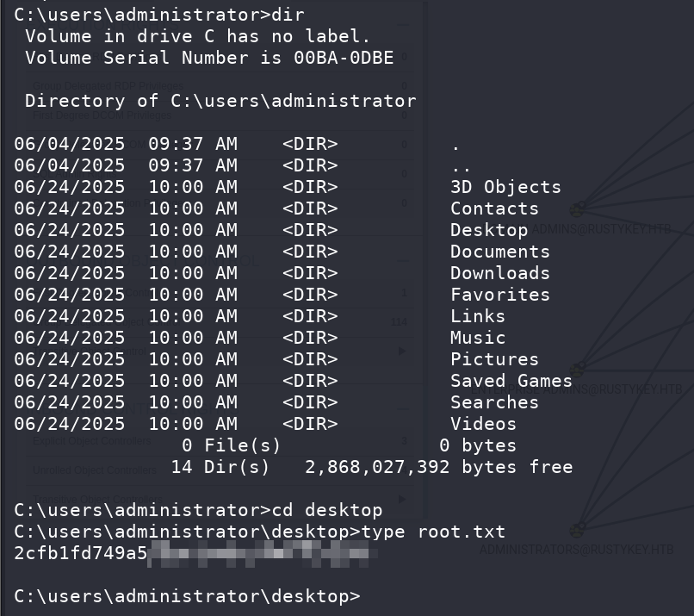Viewport: 694px width, 616px height.
Task: Click the Saved Games directory name
Action: click(x=511, y=381)
